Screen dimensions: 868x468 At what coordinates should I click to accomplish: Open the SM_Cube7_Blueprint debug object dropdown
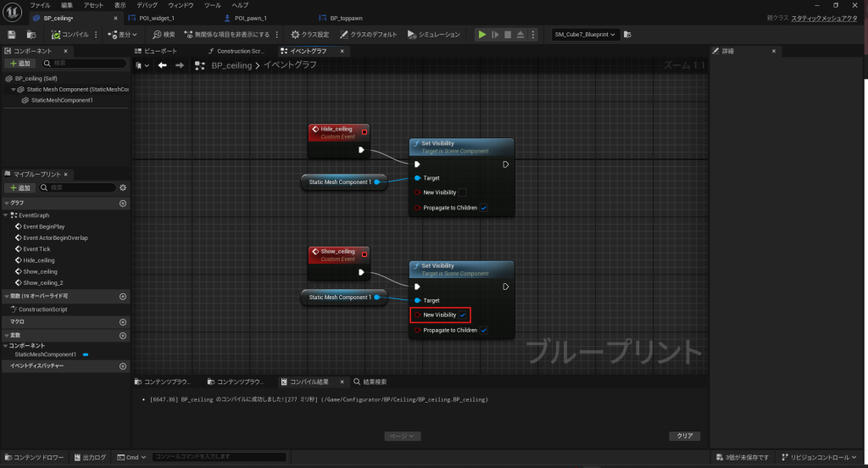click(585, 35)
